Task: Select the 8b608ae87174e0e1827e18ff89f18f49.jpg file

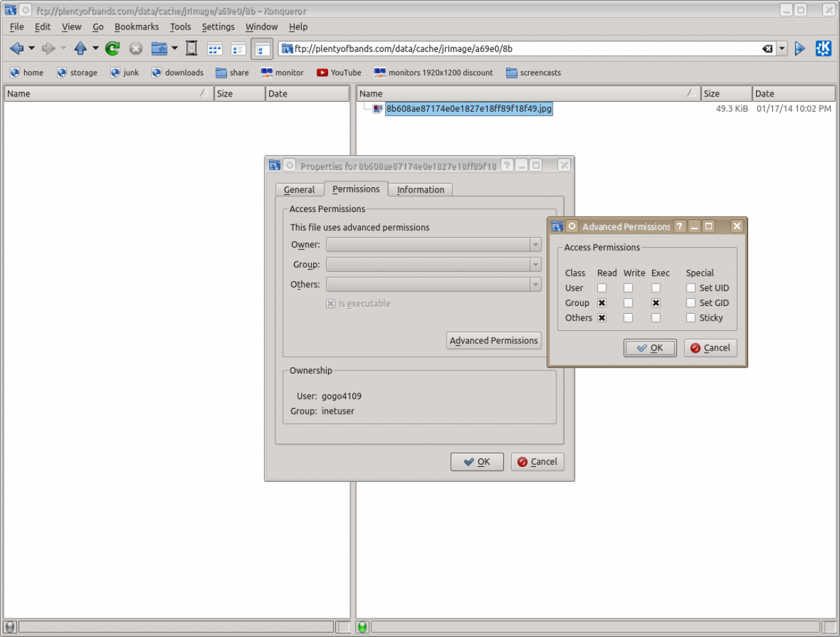Action: click(x=469, y=109)
